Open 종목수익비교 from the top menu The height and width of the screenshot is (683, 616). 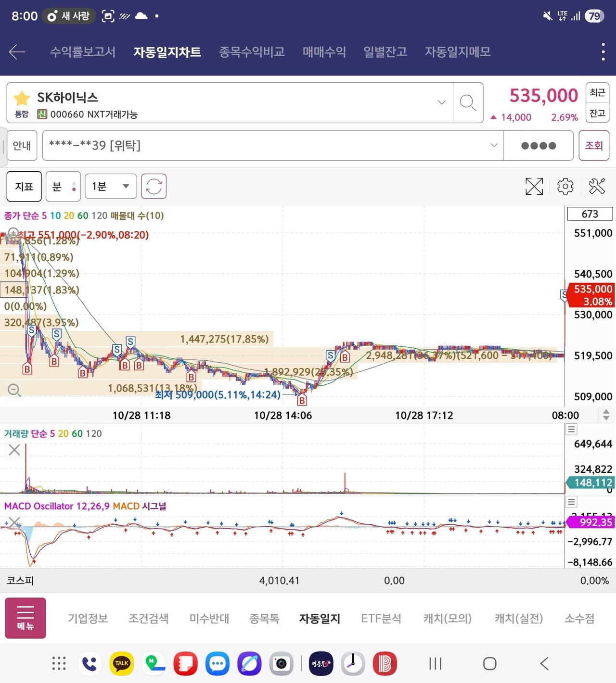coord(251,52)
